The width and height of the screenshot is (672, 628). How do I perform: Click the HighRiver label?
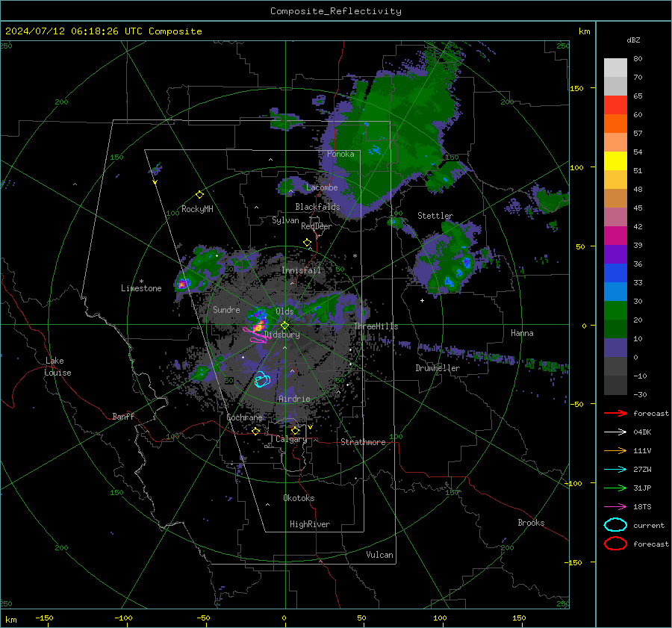(x=310, y=524)
